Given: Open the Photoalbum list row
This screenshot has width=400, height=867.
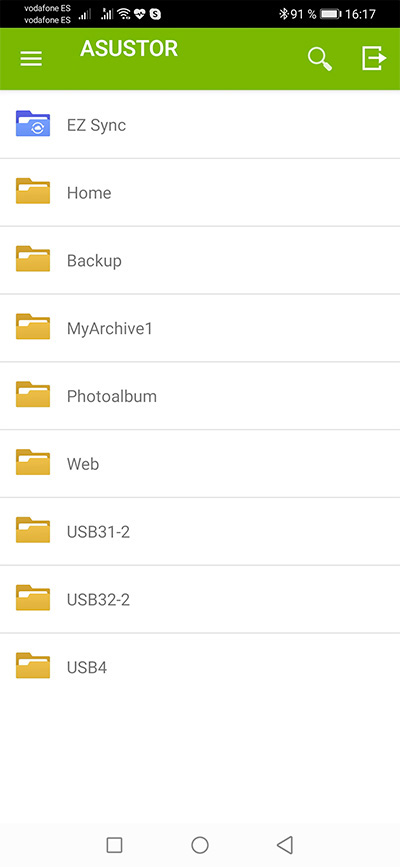Looking at the screenshot, I should click(x=200, y=396).
